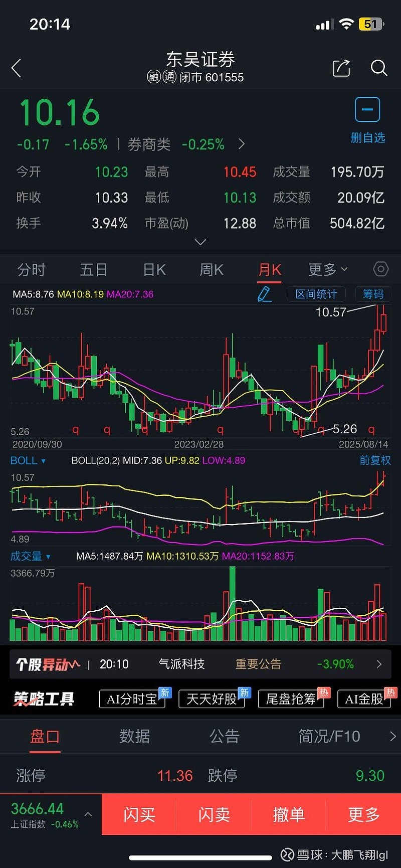Open the 天天好股 strategy tool

point(212,699)
